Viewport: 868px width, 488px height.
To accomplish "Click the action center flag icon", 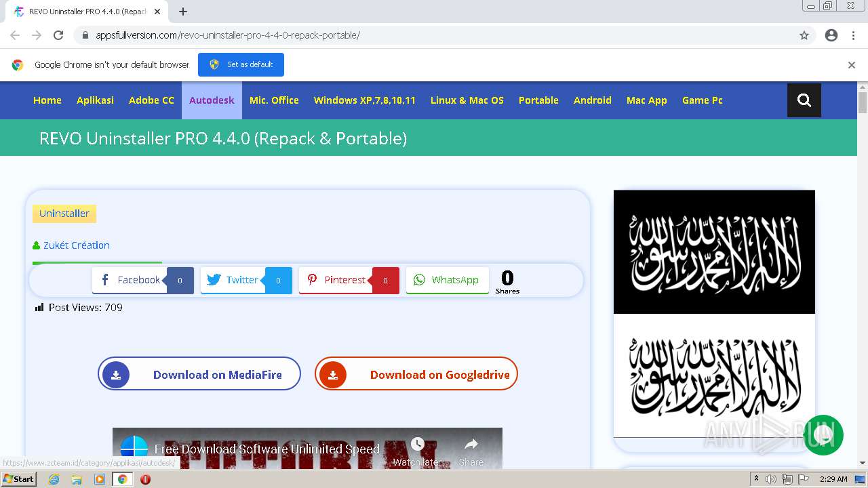I will tap(802, 479).
